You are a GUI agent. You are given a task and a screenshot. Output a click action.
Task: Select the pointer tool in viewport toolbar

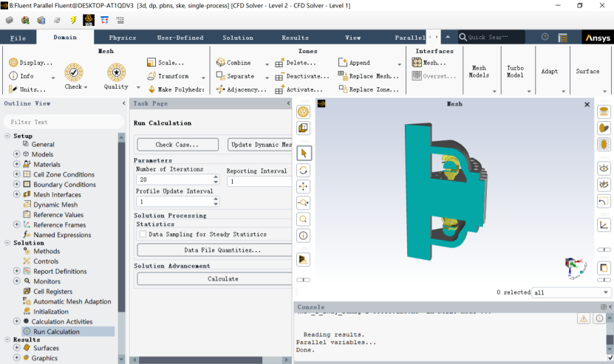(304, 154)
